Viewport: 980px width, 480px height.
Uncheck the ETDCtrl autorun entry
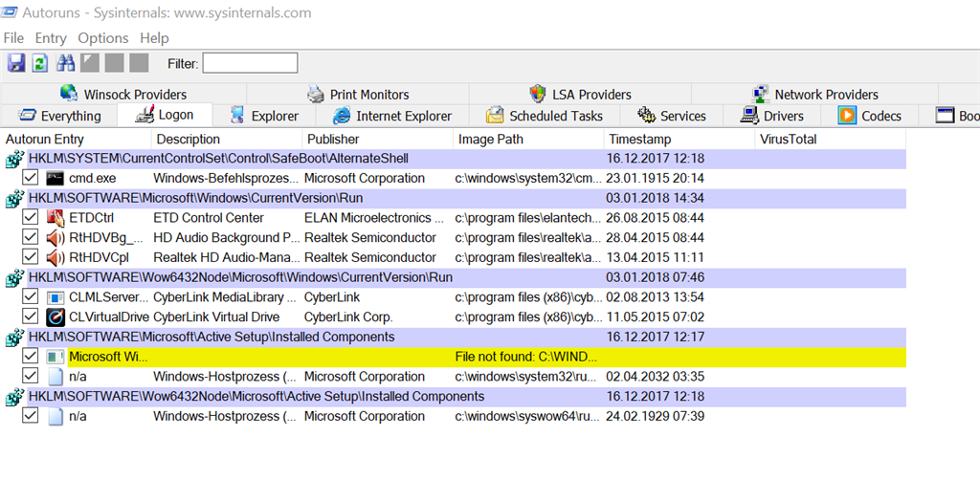pyautogui.click(x=30, y=218)
